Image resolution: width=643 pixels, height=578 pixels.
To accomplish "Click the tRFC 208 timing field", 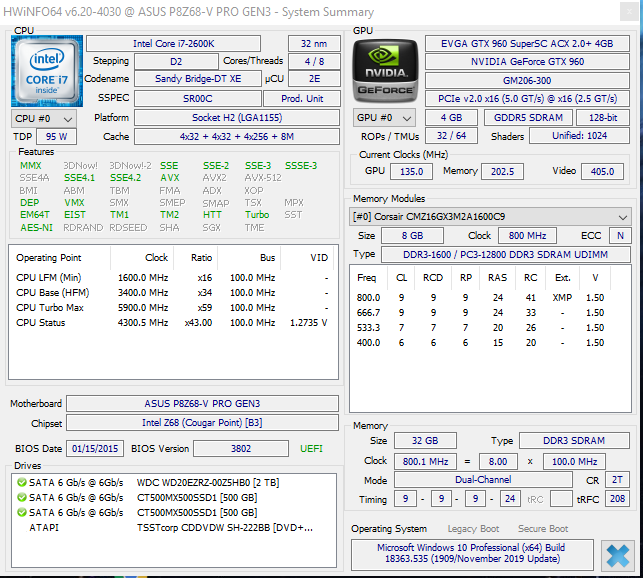I will click(x=618, y=499).
